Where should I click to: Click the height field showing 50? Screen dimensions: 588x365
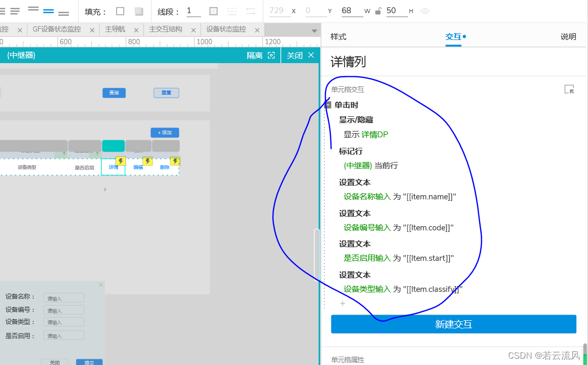(x=397, y=11)
